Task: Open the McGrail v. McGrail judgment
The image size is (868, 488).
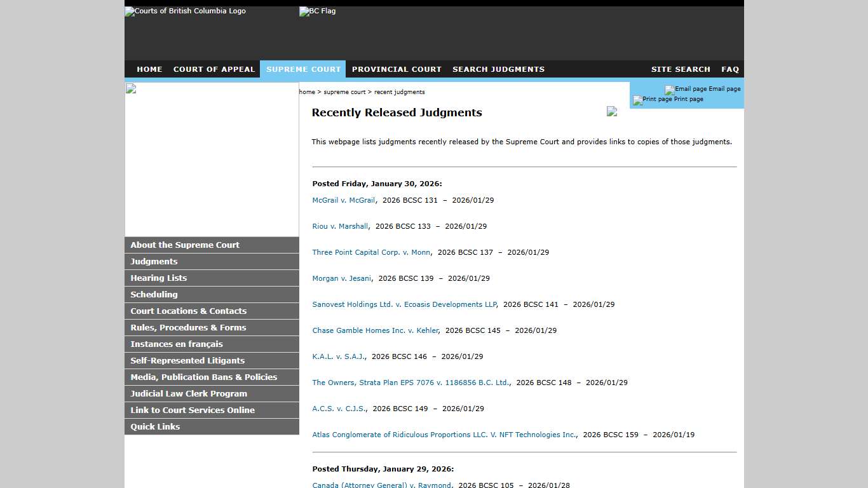Action: point(343,200)
